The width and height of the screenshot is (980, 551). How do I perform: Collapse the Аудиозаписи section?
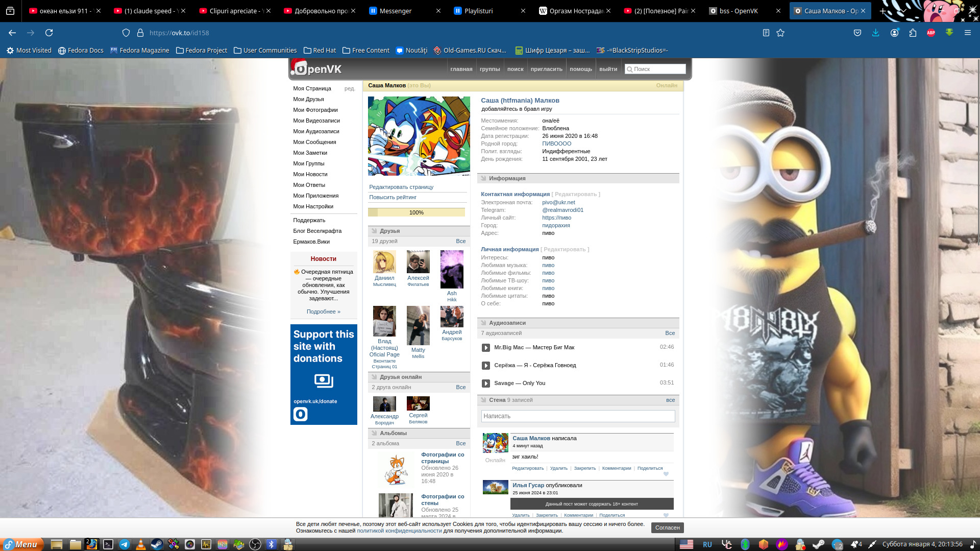(483, 323)
